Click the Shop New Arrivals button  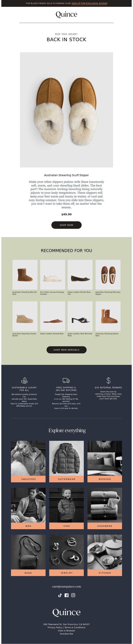pyautogui.click(x=66, y=350)
